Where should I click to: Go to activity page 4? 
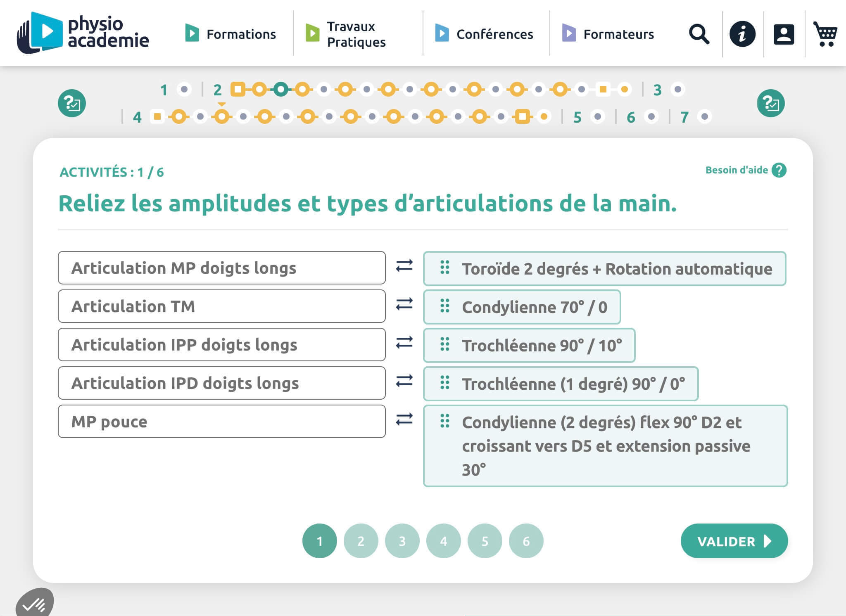pos(444,541)
